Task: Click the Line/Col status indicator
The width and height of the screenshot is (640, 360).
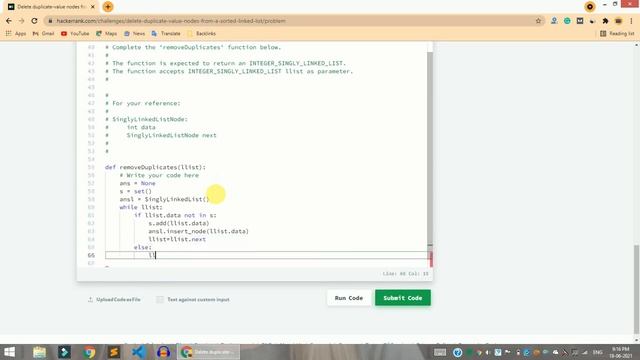Action: click(405, 273)
